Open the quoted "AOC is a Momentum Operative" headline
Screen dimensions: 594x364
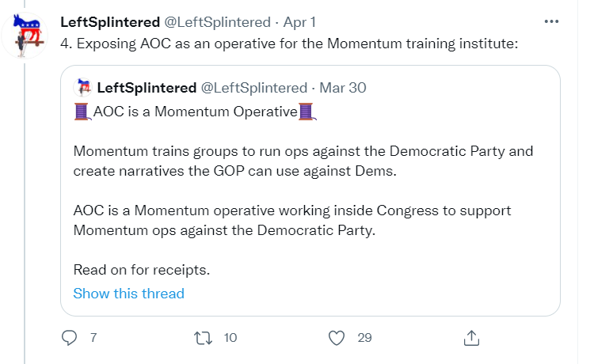coord(194,112)
